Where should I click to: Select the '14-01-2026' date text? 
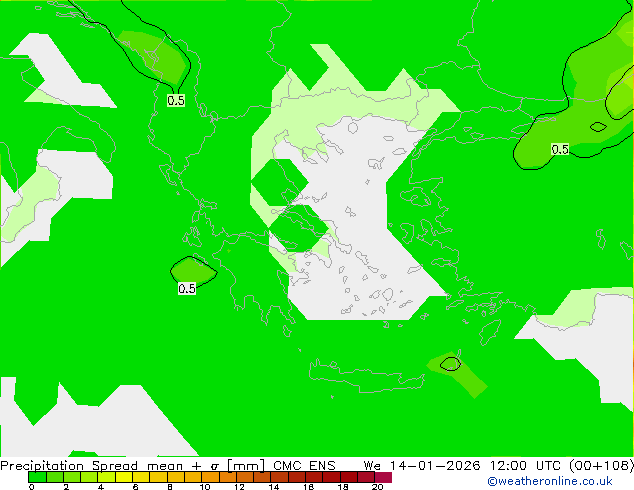[435, 465]
